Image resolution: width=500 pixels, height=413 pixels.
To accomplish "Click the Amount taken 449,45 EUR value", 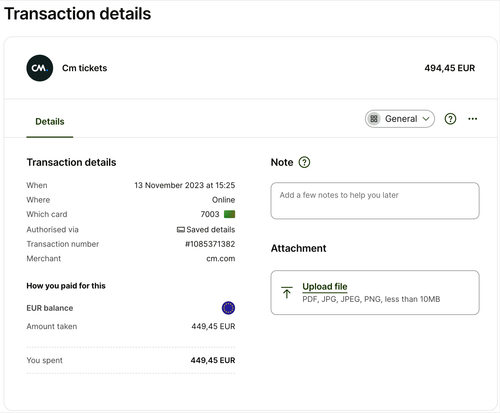I will pyautogui.click(x=213, y=326).
